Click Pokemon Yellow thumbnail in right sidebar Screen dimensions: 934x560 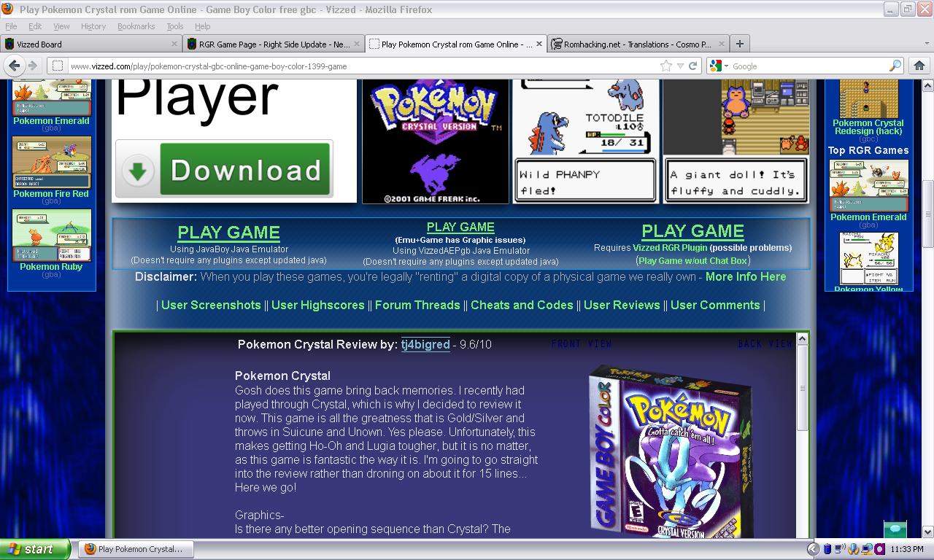coord(868,259)
